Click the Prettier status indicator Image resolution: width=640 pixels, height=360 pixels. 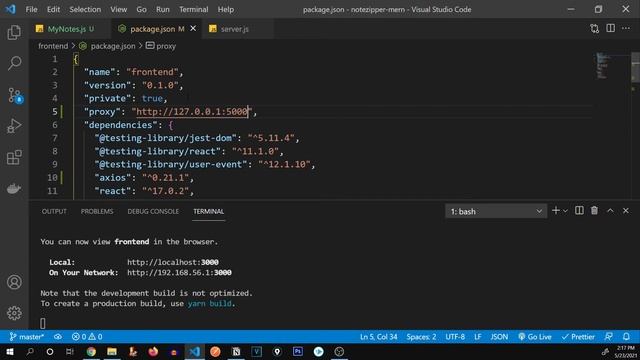tap(578, 337)
